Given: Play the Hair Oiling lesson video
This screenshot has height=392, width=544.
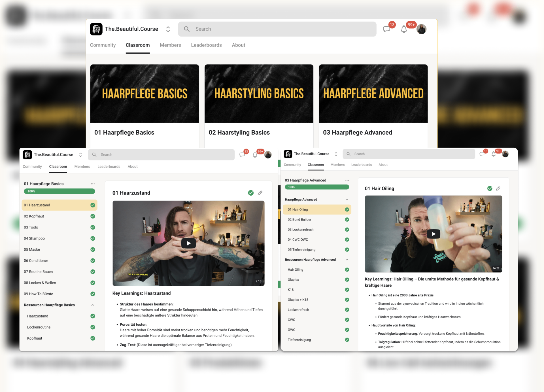Looking at the screenshot, I should [x=433, y=234].
